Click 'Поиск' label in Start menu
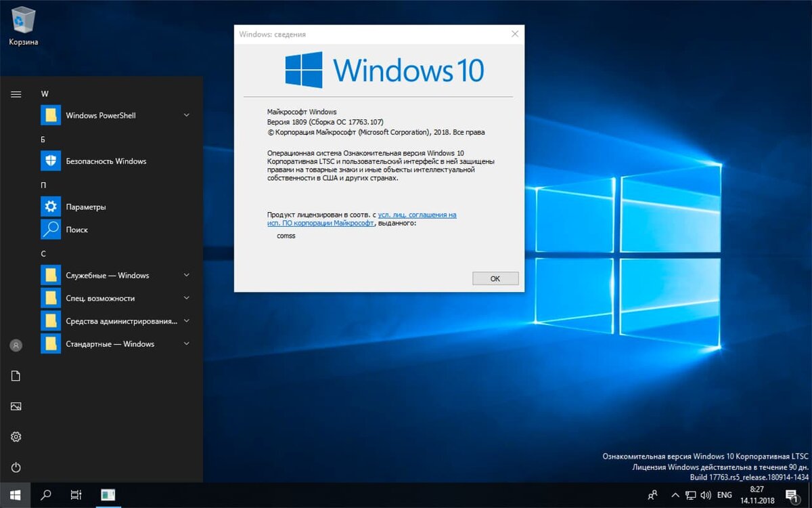812x508 pixels. (x=77, y=230)
